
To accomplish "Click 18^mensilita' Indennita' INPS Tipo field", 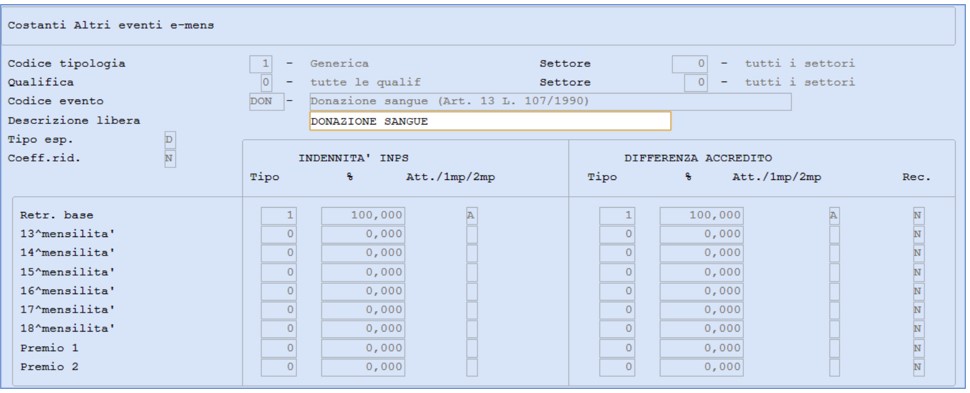I will (278, 329).
